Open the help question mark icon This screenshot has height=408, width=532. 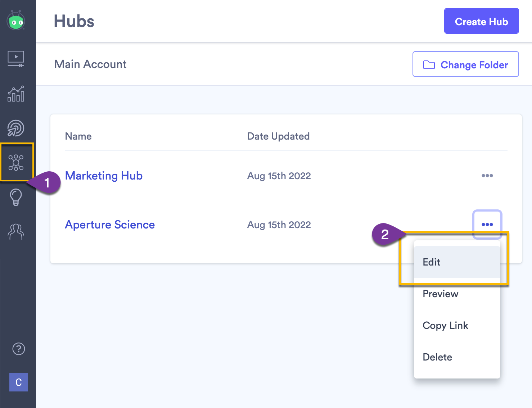click(x=18, y=349)
